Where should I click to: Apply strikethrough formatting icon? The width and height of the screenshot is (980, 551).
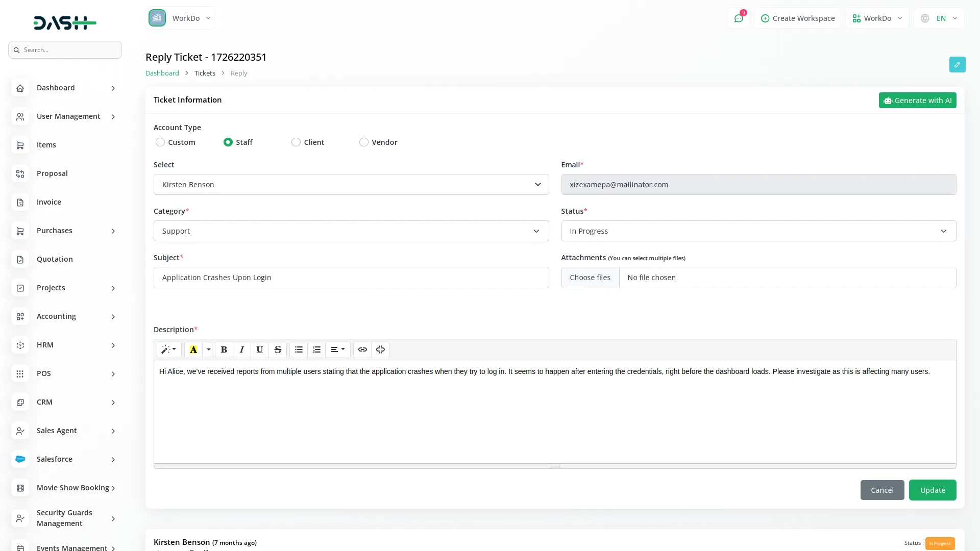278,349
